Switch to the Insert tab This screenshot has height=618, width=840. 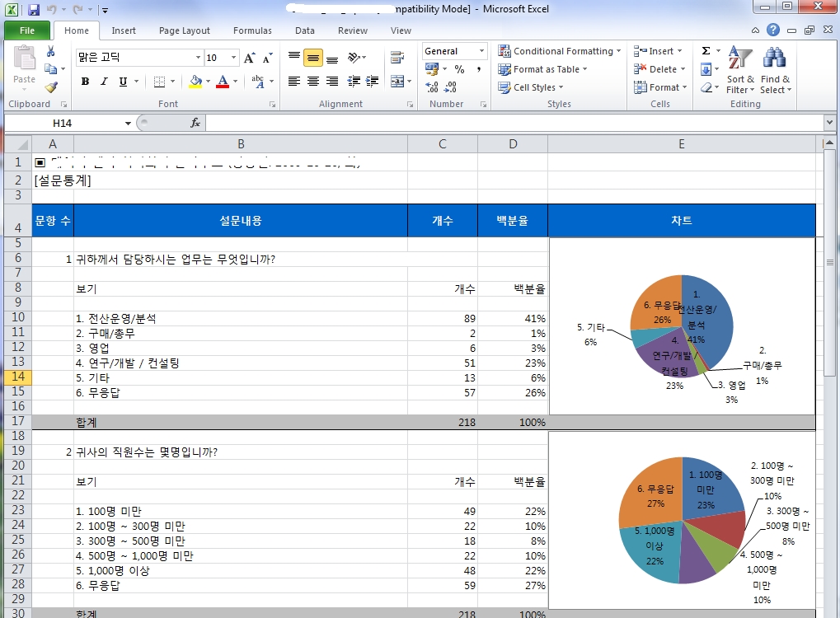124,30
